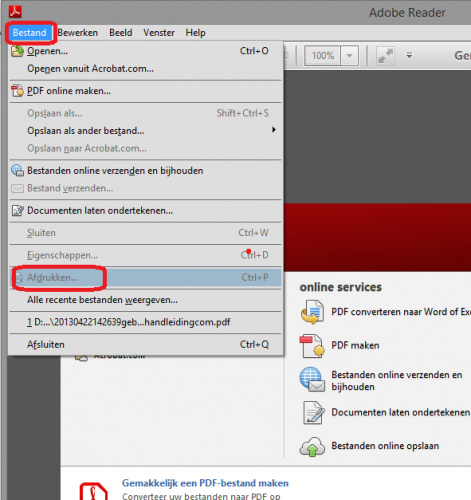
Task: Click Gemakkelijk een PDF-bestand maken link
Action: (205, 483)
